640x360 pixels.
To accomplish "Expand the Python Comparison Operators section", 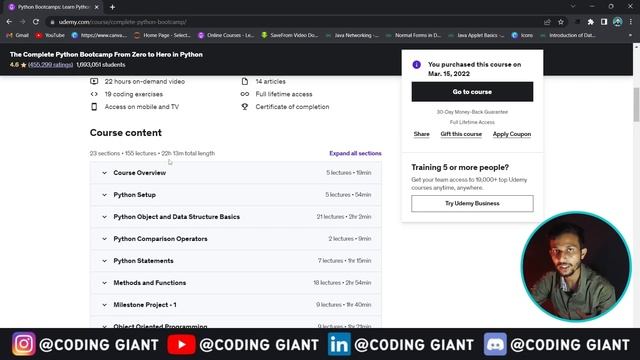I will 236,239.
